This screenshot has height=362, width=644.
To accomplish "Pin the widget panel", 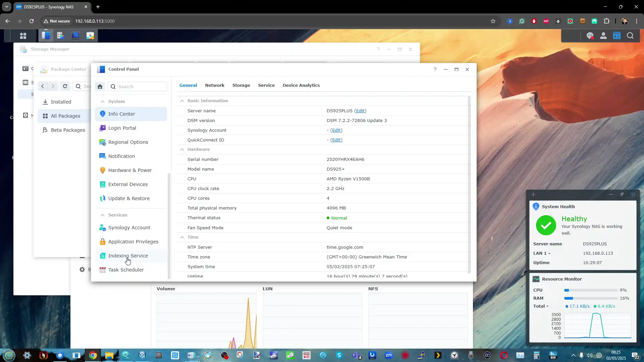I will (x=622, y=194).
